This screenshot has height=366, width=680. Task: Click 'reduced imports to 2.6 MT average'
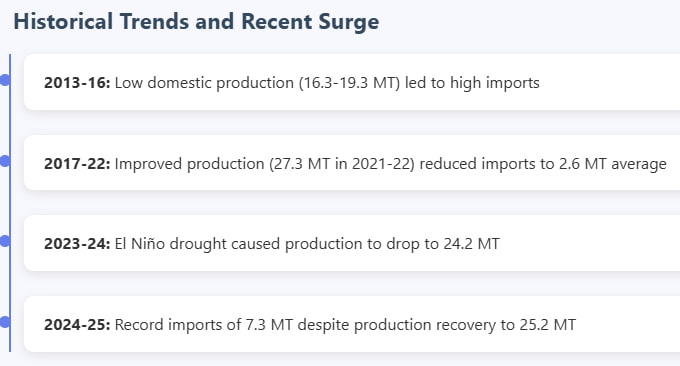click(x=543, y=163)
